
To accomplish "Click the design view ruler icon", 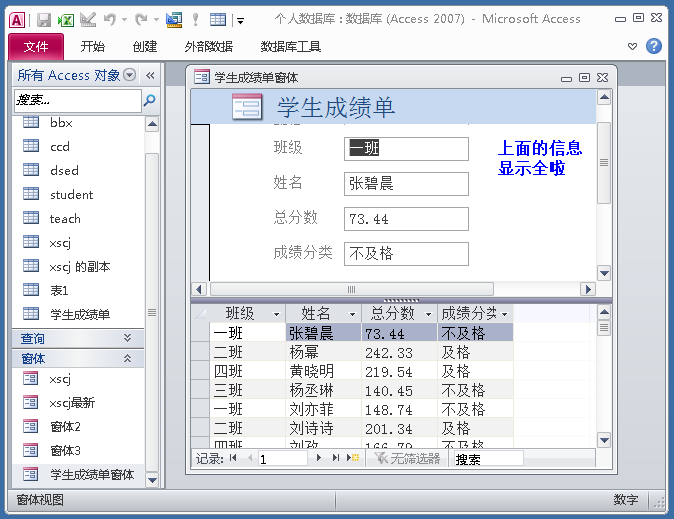I will [174, 19].
